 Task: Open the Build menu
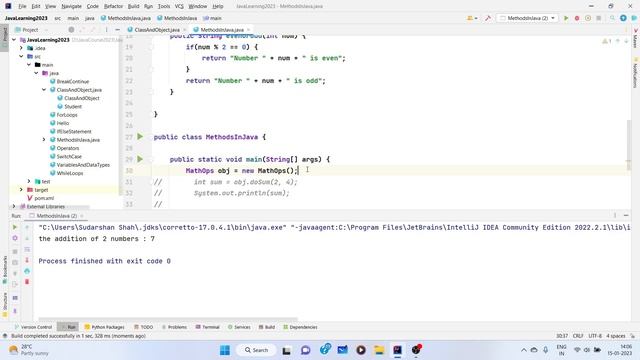(133, 6)
